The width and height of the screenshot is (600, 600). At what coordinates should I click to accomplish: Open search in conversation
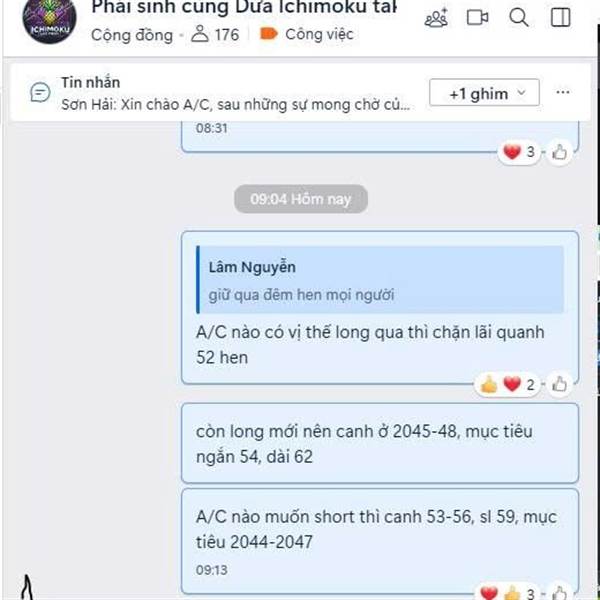pos(519,18)
